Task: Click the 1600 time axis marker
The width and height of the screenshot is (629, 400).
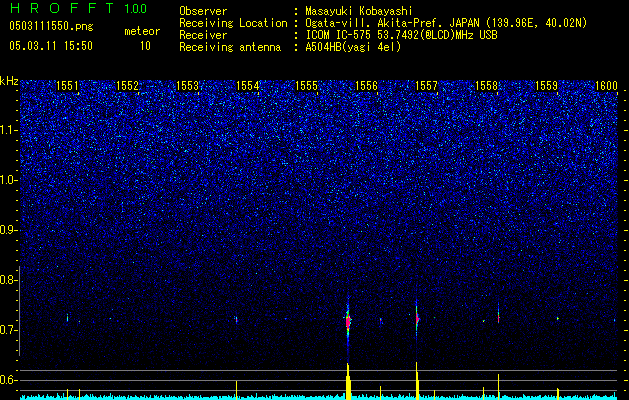Action: coord(606,85)
